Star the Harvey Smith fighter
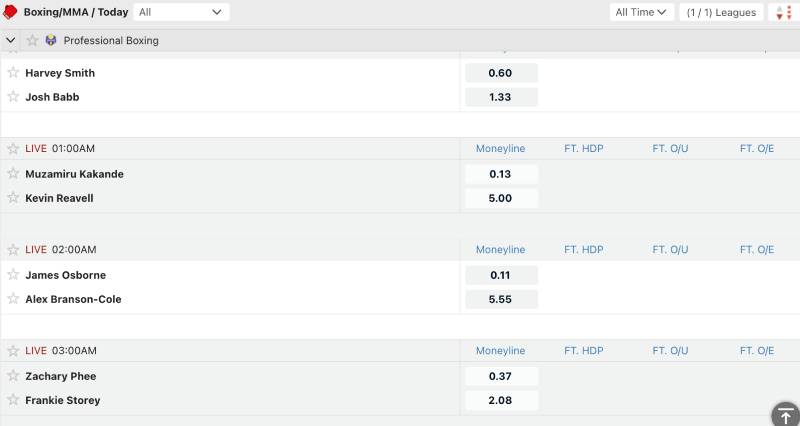This screenshot has height=426, width=800. [x=13, y=73]
